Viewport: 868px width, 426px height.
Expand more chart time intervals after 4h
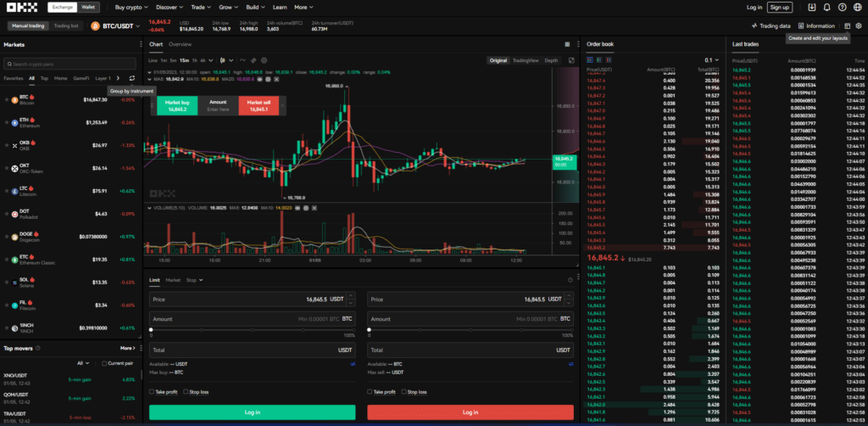pos(210,60)
